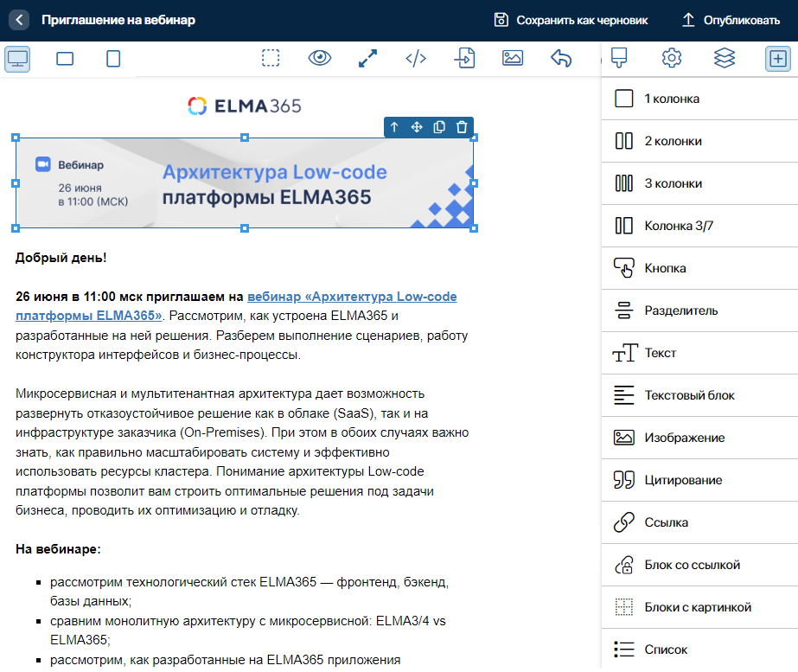The width and height of the screenshot is (798, 672).
Task: Click the 'Добрый день!' greeting text
Action: click(x=61, y=258)
